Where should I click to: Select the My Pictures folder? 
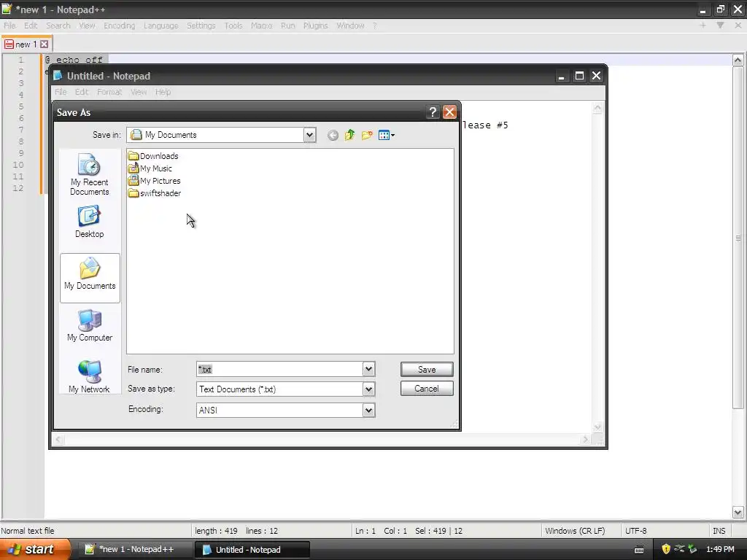[x=154, y=181]
